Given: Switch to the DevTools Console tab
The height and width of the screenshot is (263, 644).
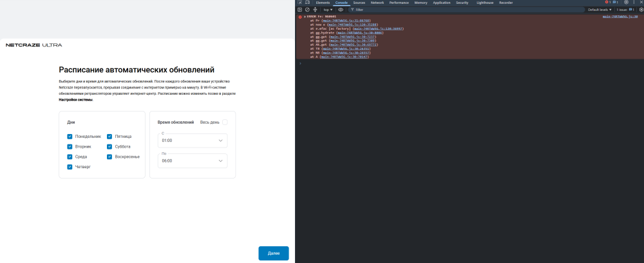Looking at the screenshot, I should [341, 3].
